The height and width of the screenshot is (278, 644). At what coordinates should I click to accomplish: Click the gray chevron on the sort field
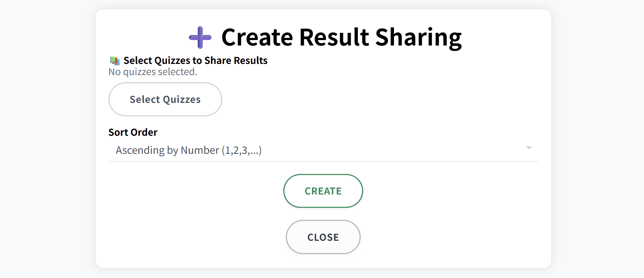529,147
